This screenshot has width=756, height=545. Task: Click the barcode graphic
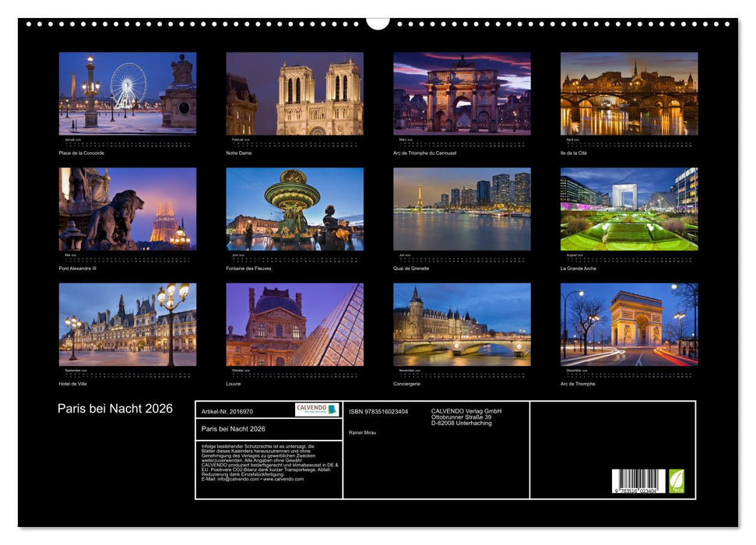coord(638,480)
